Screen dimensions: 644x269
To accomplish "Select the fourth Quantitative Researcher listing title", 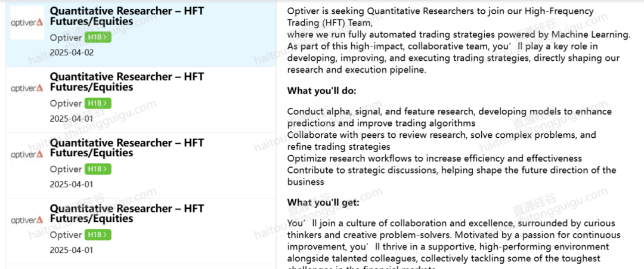I will [x=126, y=213].
